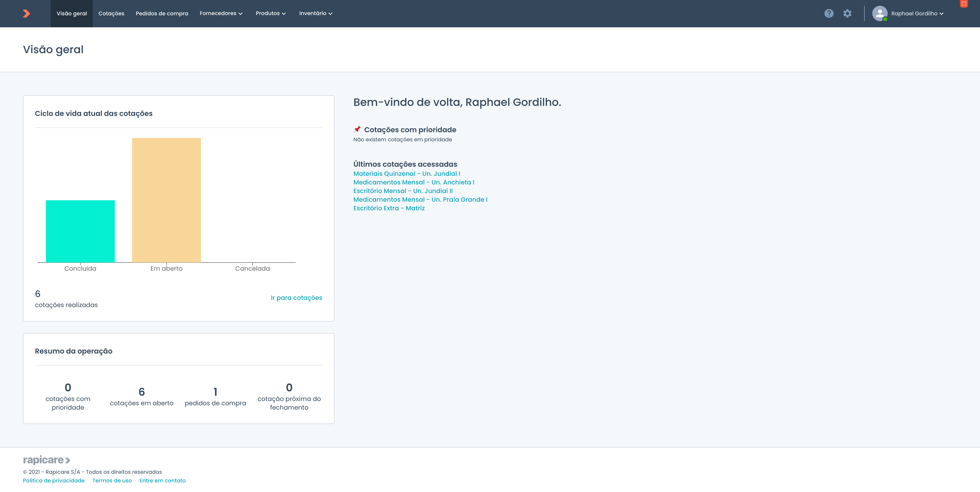980x492 pixels.
Task: Open the settings gear icon
Action: click(x=847, y=14)
